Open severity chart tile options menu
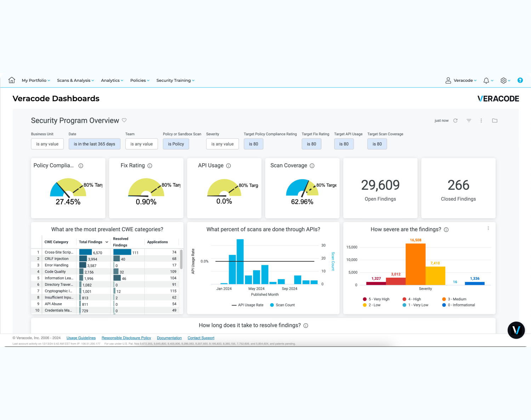Viewport: 531px width, 420px height. click(488, 228)
